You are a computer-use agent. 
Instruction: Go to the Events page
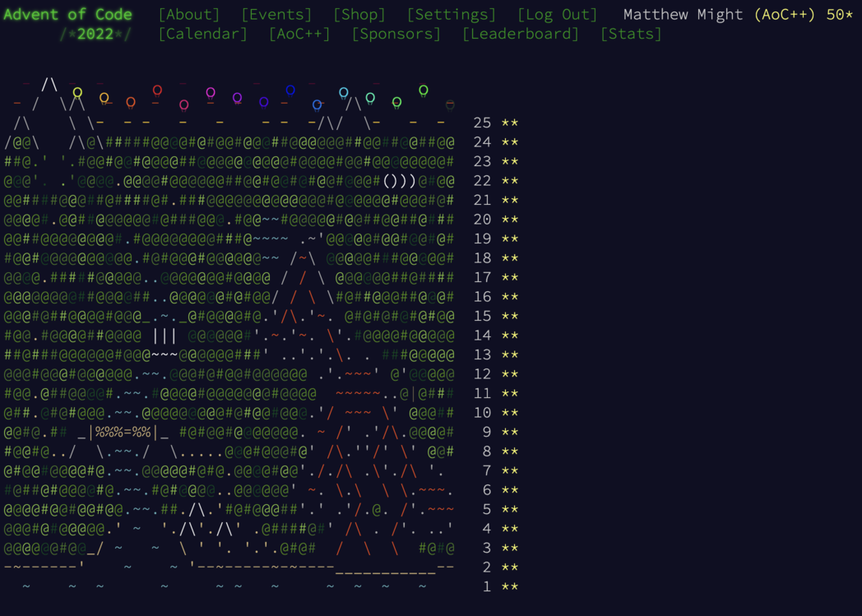pyautogui.click(x=276, y=14)
